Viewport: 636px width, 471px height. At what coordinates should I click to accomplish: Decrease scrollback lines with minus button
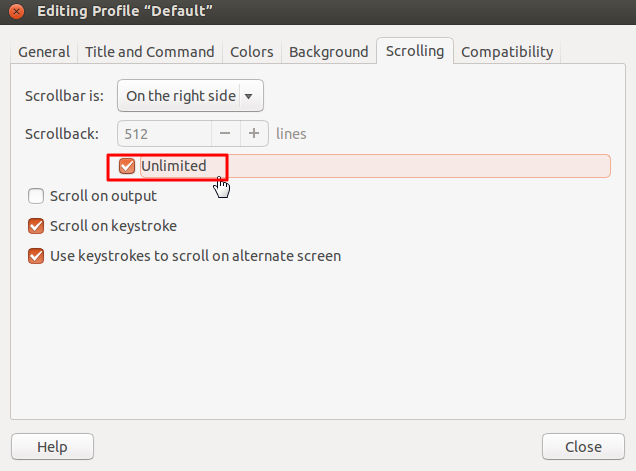click(225, 133)
